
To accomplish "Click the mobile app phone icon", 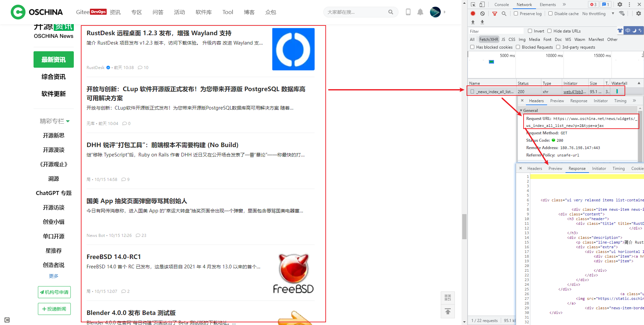I will [x=408, y=12].
